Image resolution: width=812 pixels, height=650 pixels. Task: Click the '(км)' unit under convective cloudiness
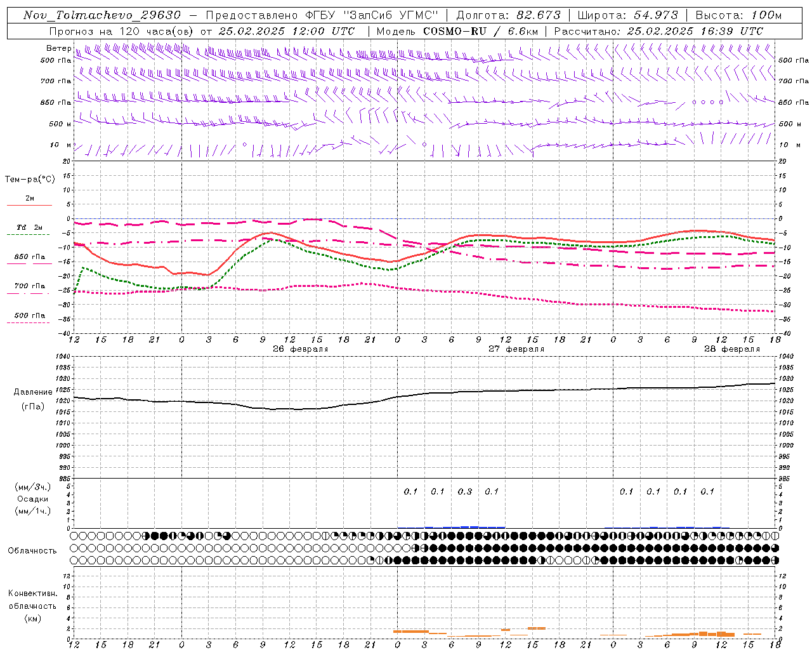click(33, 618)
